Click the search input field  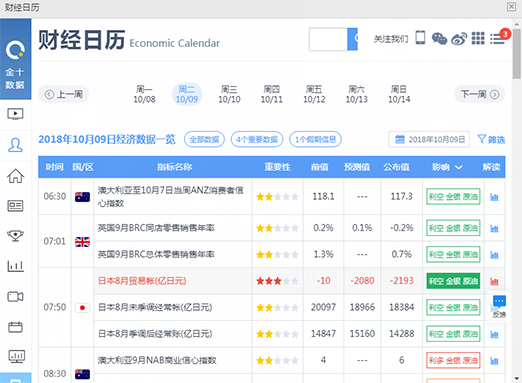point(328,39)
